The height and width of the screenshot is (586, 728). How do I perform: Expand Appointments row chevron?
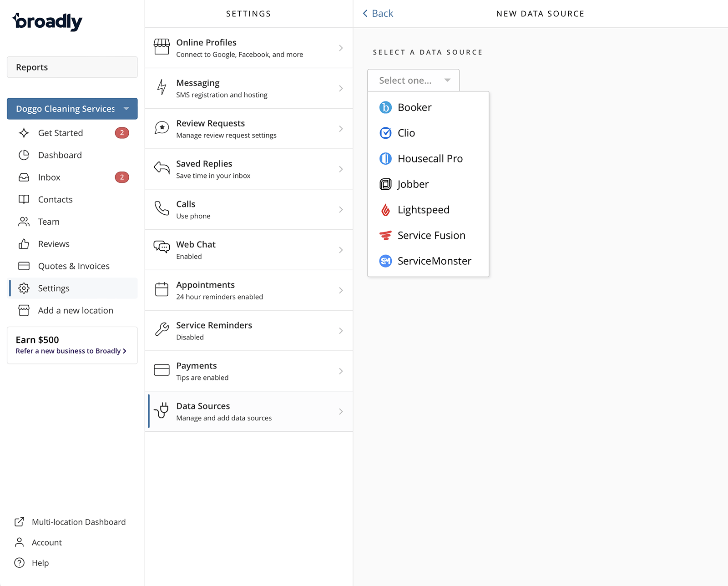click(341, 290)
